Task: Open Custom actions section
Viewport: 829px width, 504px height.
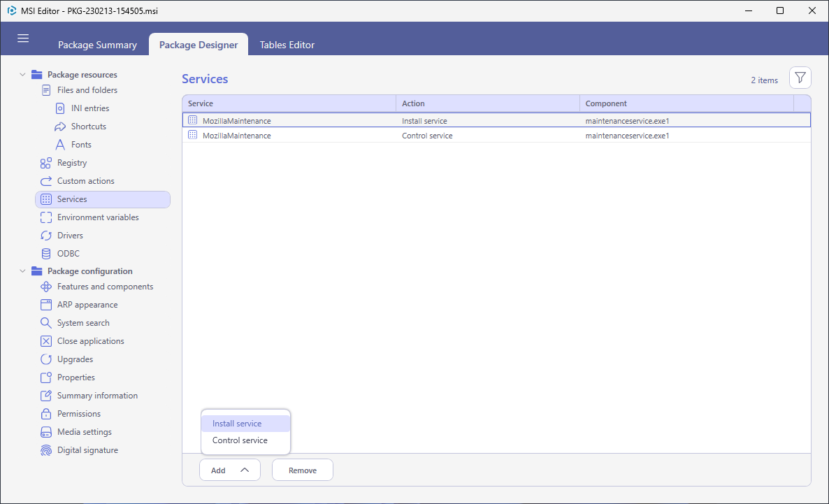Action: click(x=86, y=181)
